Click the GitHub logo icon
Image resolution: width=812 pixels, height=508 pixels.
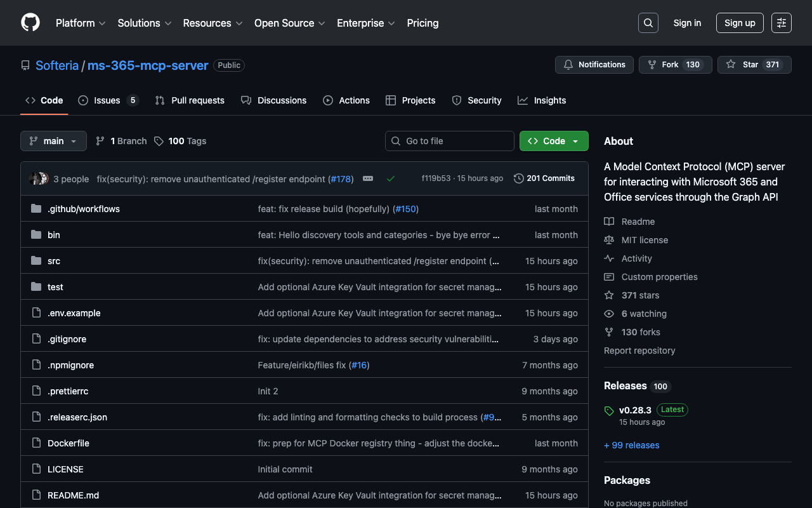30,23
